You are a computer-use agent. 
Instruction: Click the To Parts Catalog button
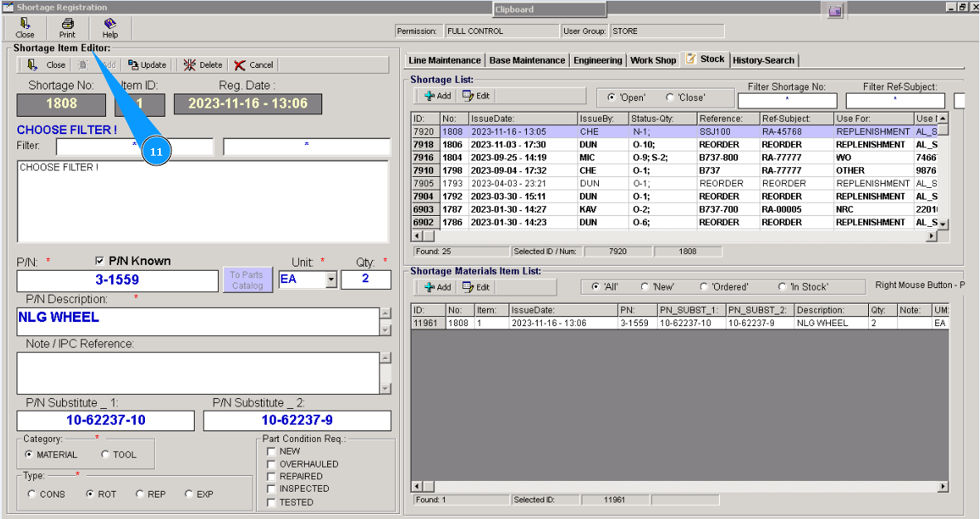(247, 281)
